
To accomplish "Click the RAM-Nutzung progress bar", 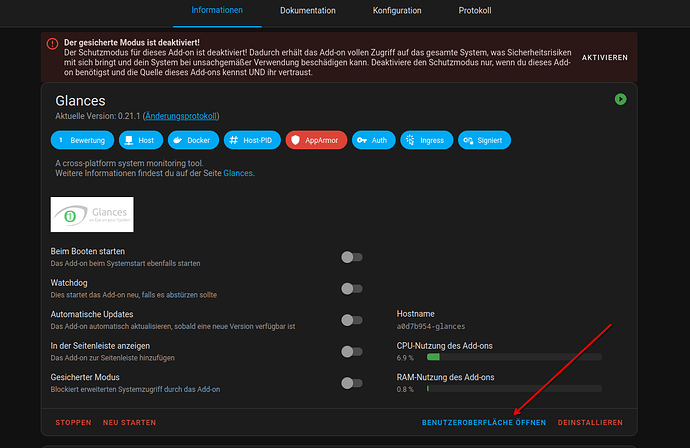I will tap(514, 389).
